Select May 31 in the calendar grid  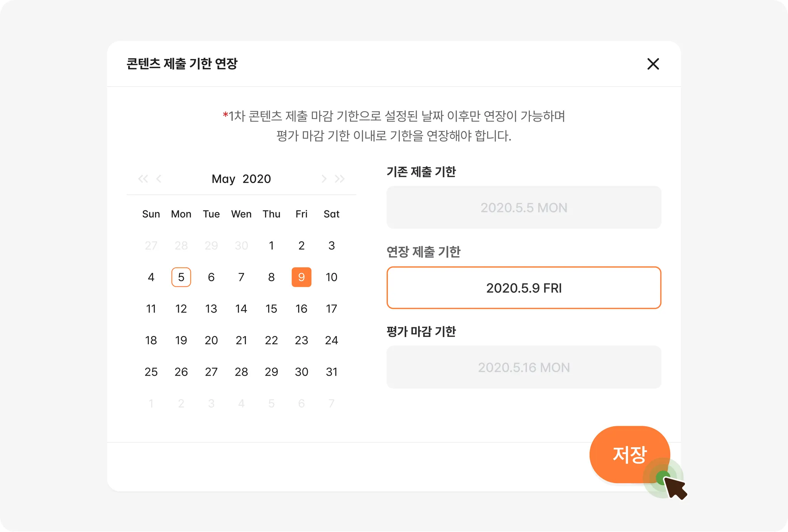pyautogui.click(x=331, y=372)
